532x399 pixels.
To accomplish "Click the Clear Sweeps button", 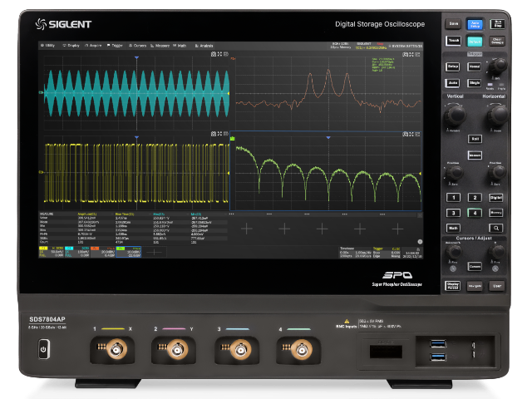I will coord(497,41).
